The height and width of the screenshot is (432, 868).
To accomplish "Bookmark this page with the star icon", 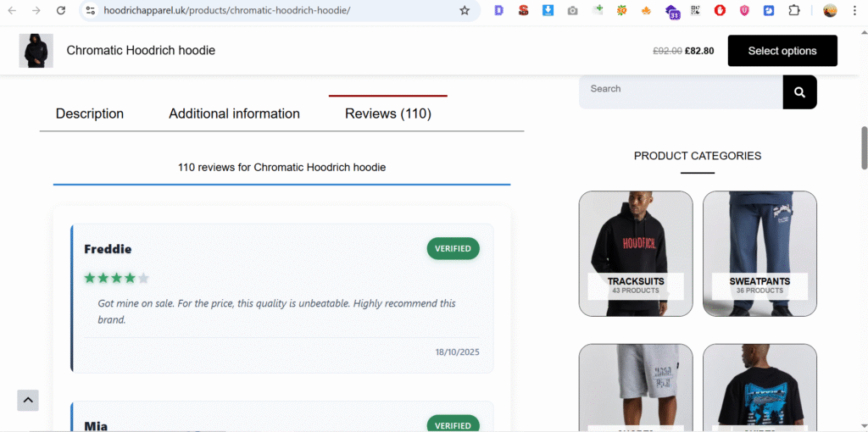I will point(465,10).
